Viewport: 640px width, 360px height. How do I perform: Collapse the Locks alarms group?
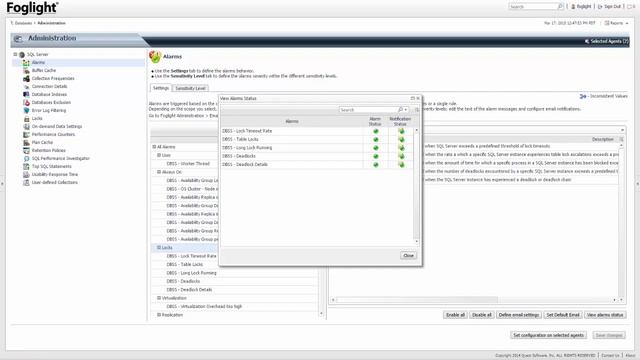click(159, 247)
